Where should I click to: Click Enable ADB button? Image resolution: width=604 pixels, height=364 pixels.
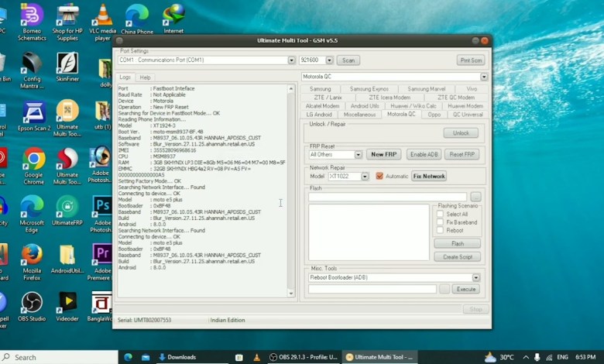(424, 154)
